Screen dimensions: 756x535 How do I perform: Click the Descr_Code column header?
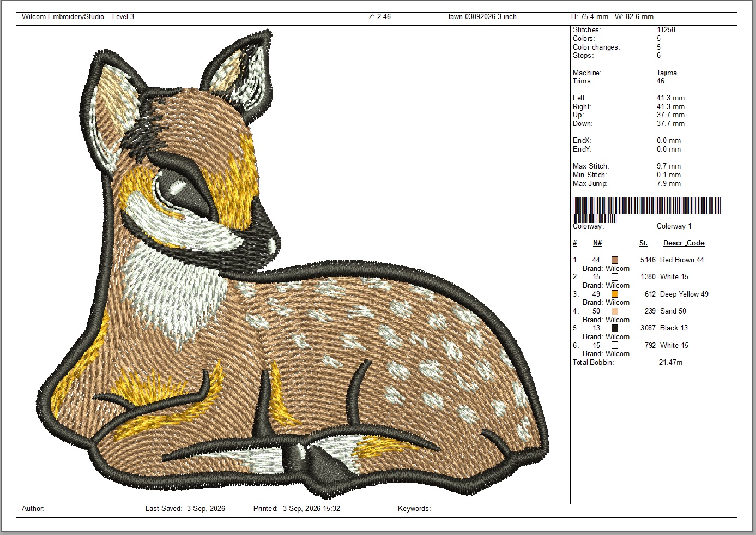pyautogui.click(x=684, y=243)
